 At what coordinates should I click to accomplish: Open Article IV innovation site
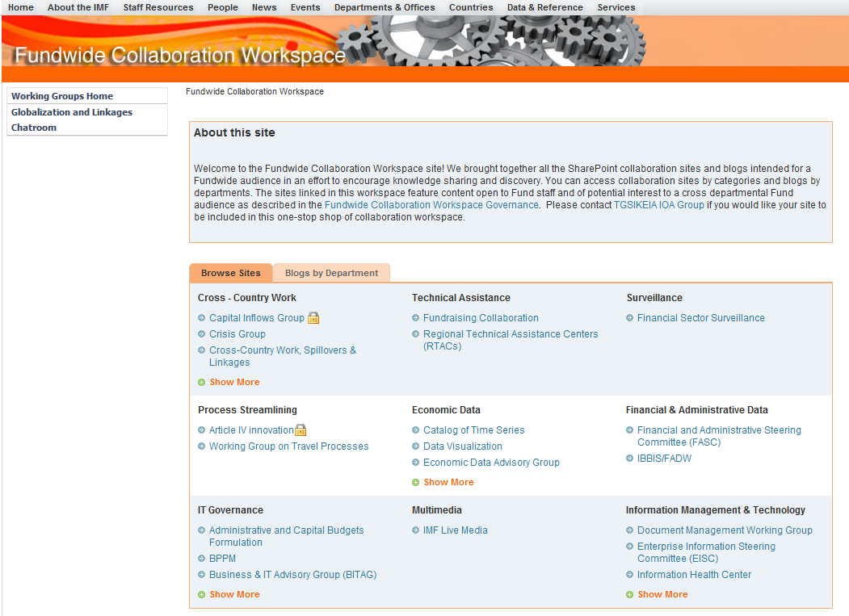pos(251,430)
